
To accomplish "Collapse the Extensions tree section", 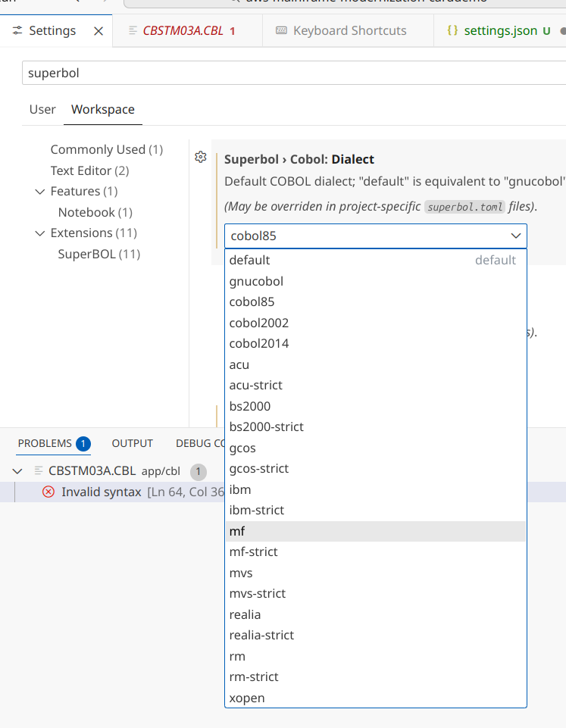I will pos(40,233).
